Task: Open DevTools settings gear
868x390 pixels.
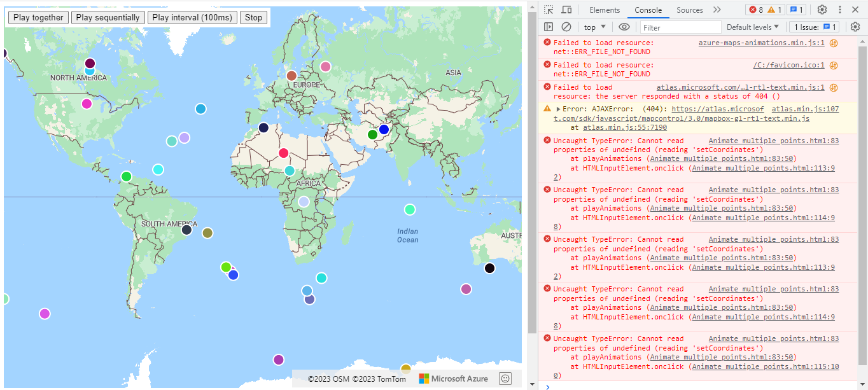Action: 822,10
